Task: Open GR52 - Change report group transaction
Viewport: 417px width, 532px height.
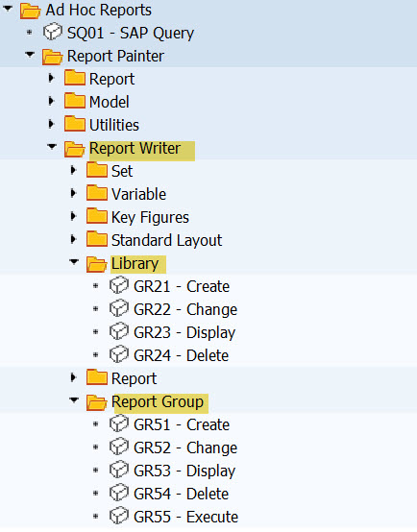Action: tap(185, 448)
